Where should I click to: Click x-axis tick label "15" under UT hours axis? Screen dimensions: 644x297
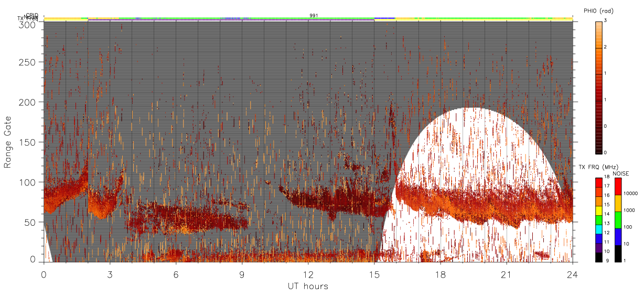pos(374,274)
